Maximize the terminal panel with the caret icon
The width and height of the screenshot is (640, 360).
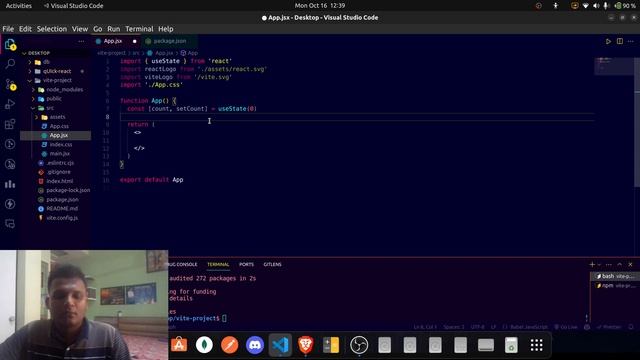click(620, 264)
